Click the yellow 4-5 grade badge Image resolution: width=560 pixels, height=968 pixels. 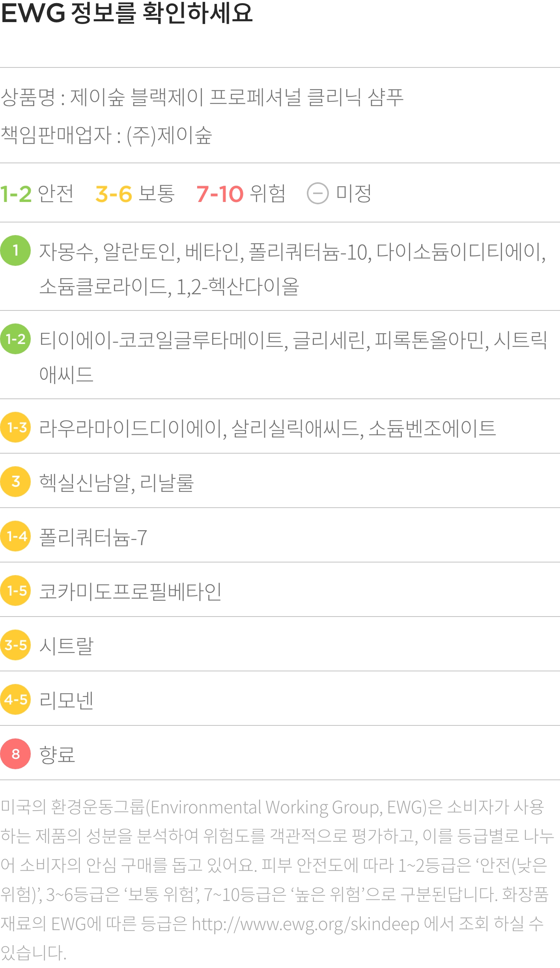15,699
